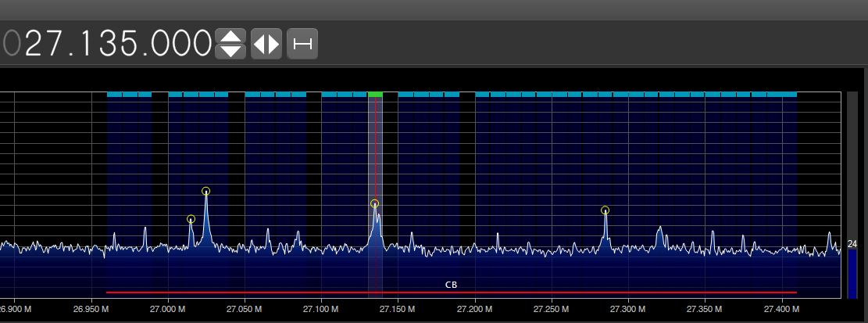Viewport: 868px width, 323px height.
Task: Click the green tuned-channel segment on band bar
Action: click(375, 95)
